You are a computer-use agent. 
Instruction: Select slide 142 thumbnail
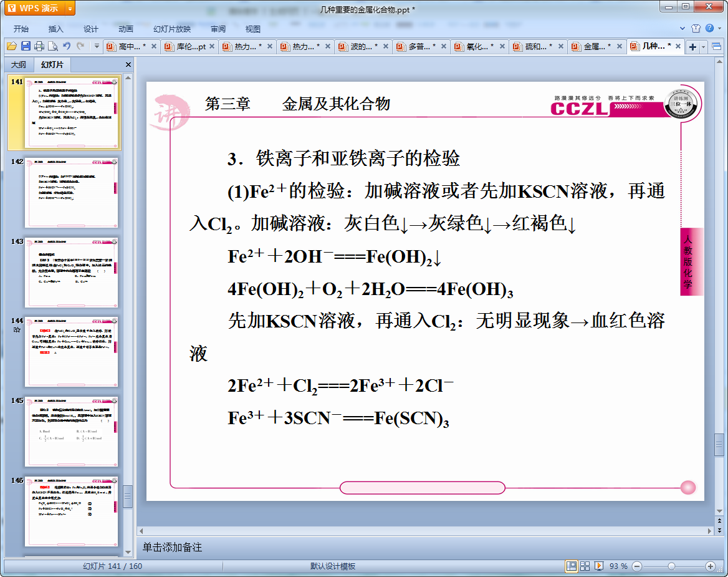[x=72, y=192]
